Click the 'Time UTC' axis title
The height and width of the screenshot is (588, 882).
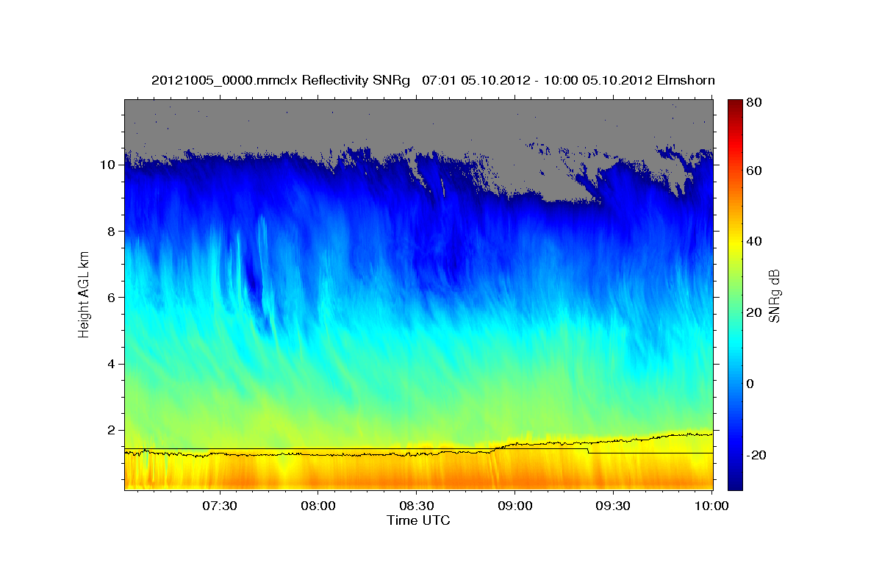click(x=418, y=521)
